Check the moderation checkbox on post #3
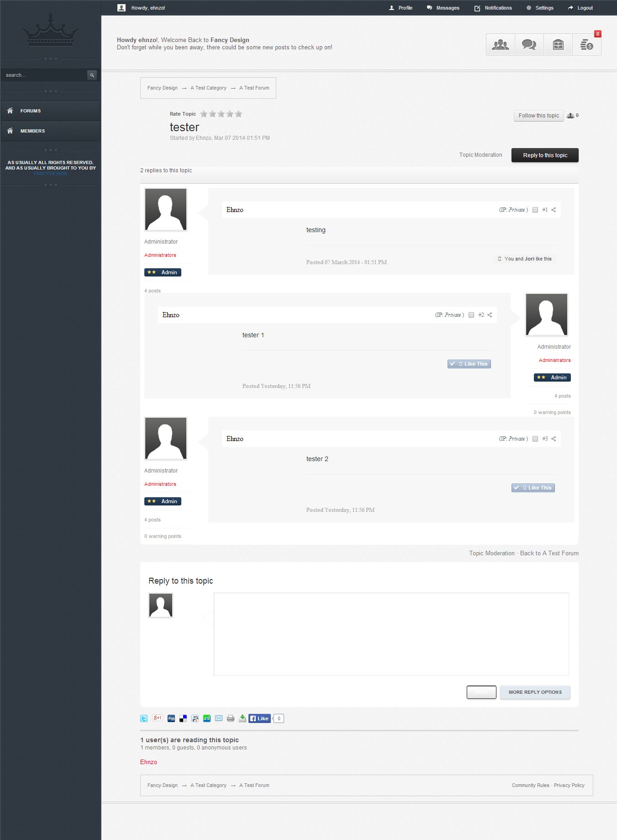This screenshot has width=617, height=840. (535, 439)
